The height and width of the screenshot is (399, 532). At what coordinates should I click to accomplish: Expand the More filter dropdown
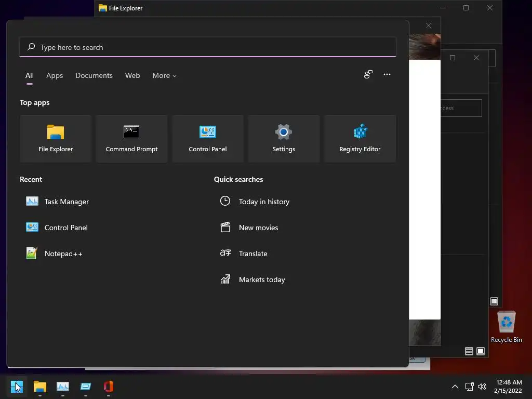click(165, 75)
